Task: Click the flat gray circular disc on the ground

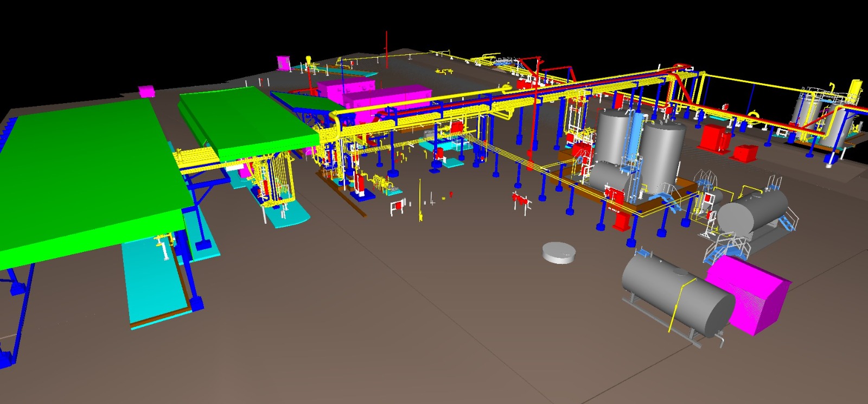Action: [559, 252]
